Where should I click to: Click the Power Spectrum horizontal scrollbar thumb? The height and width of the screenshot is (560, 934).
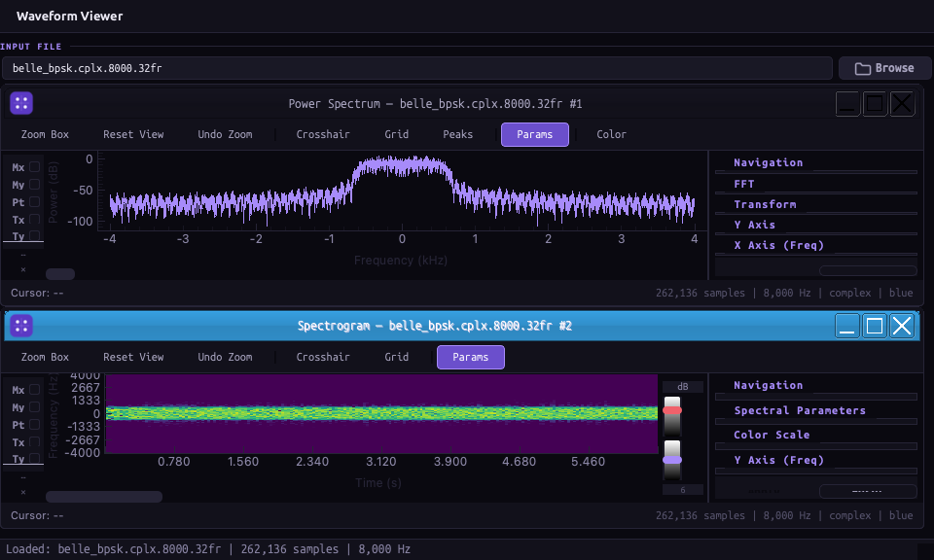tap(60, 274)
